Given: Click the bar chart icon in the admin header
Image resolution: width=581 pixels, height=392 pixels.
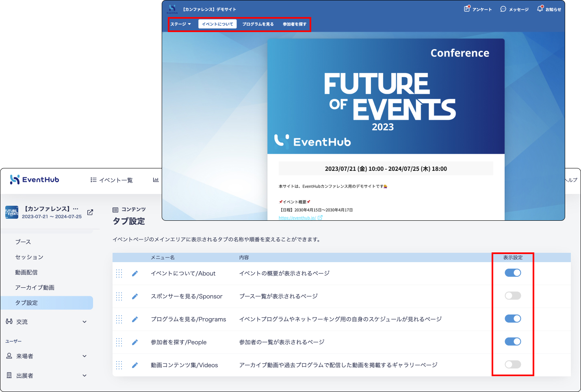Looking at the screenshot, I should click(x=156, y=180).
